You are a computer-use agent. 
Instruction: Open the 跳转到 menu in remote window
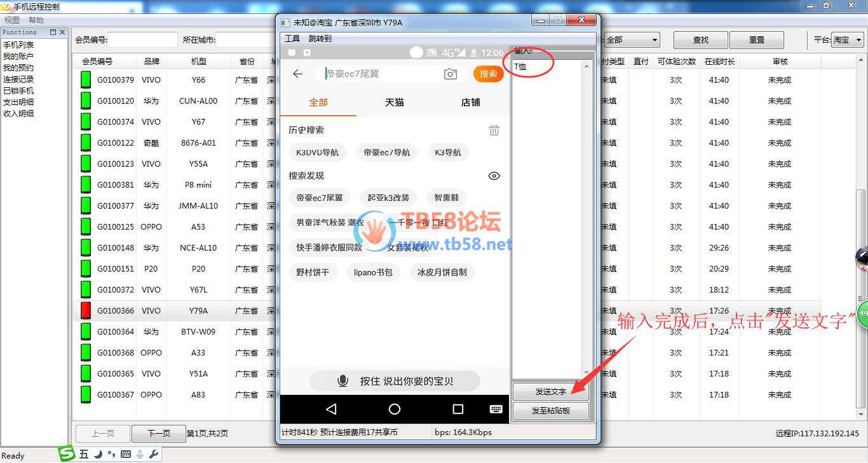320,39
